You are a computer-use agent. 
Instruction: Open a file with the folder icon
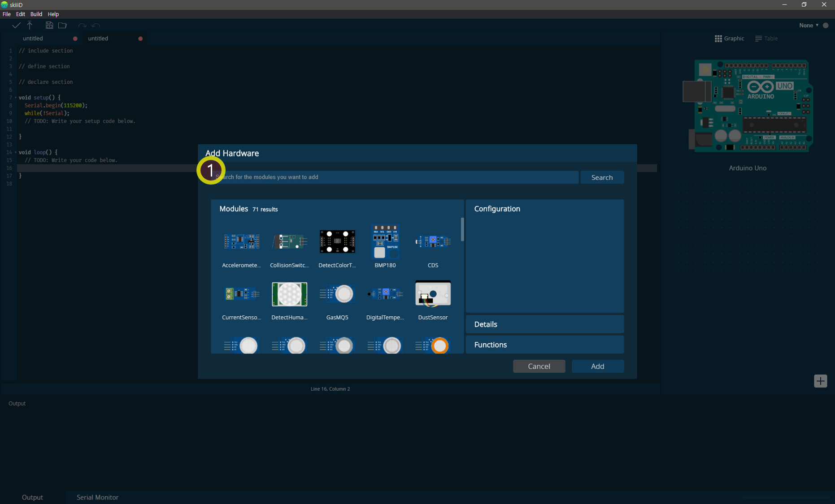point(62,26)
